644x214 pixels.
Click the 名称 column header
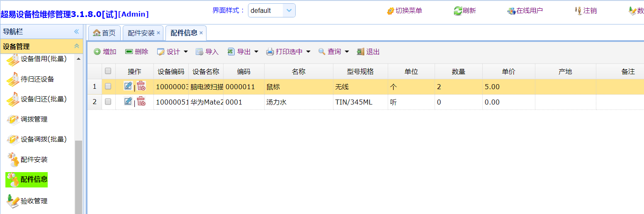coord(299,71)
